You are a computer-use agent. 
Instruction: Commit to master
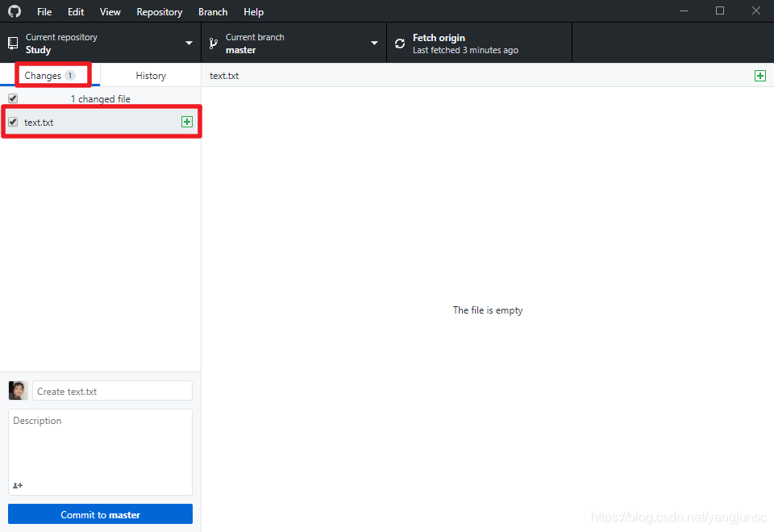(x=100, y=514)
